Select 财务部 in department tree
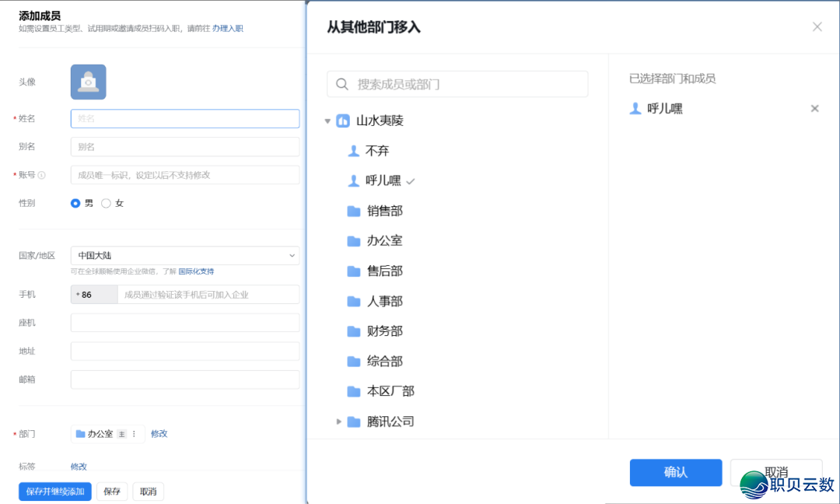The image size is (840, 504). point(384,331)
